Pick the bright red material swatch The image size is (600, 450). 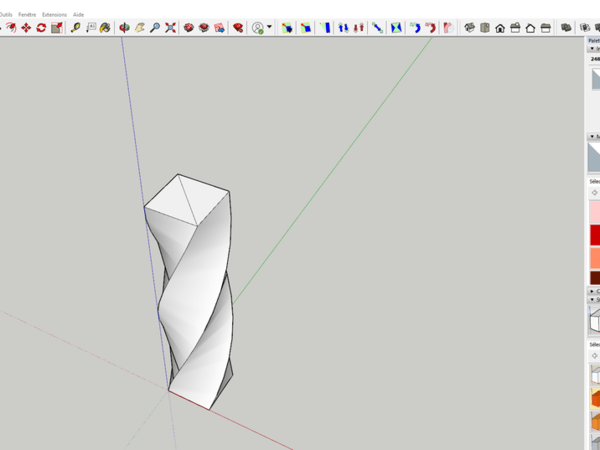coord(595,235)
